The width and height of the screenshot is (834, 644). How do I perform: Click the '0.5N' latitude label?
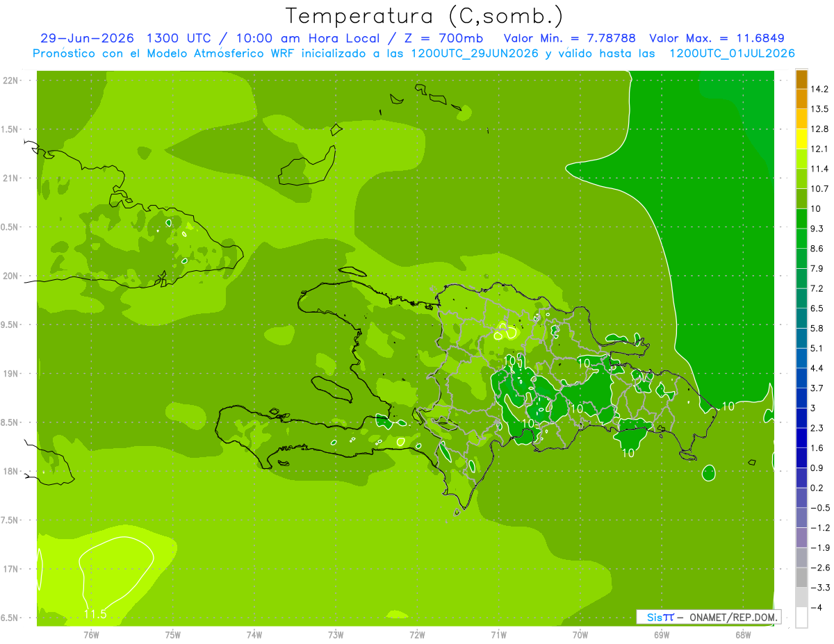(10, 227)
